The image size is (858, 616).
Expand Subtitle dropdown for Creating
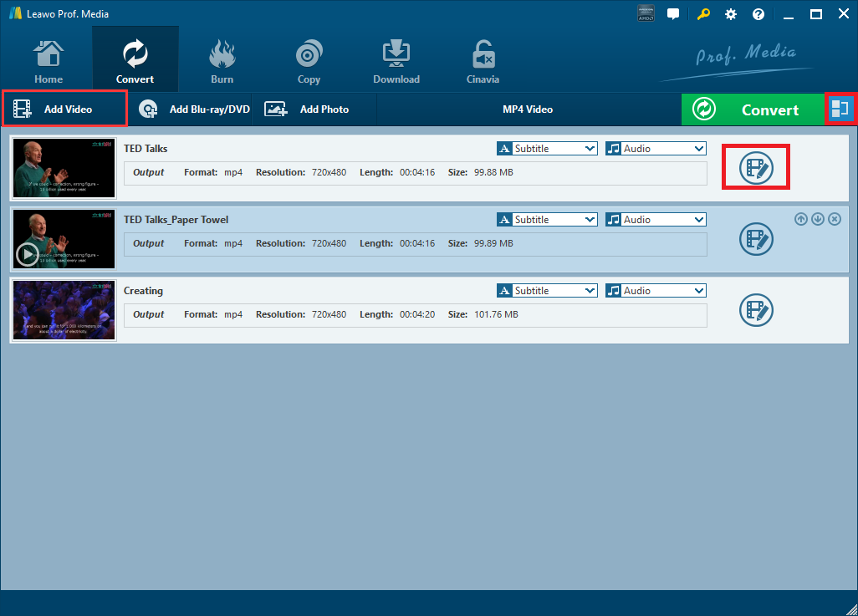click(x=547, y=291)
